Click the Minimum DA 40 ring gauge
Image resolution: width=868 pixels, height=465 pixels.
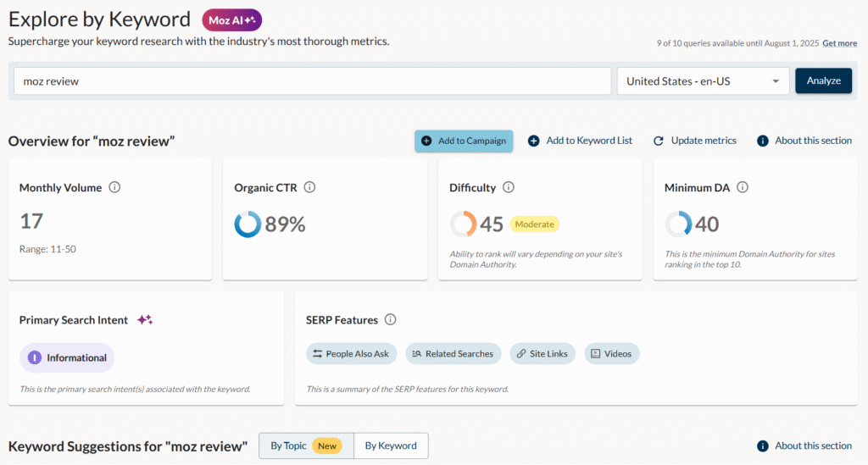click(678, 224)
